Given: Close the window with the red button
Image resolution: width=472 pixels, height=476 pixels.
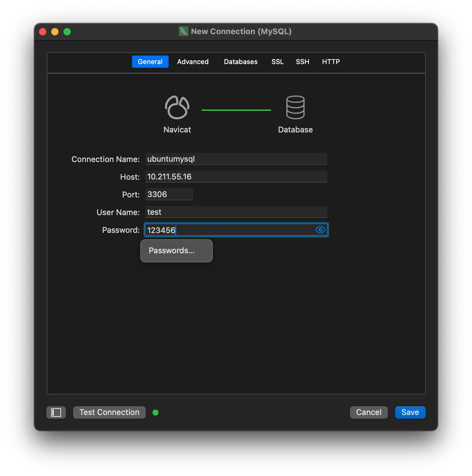Looking at the screenshot, I should tap(43, 32).
